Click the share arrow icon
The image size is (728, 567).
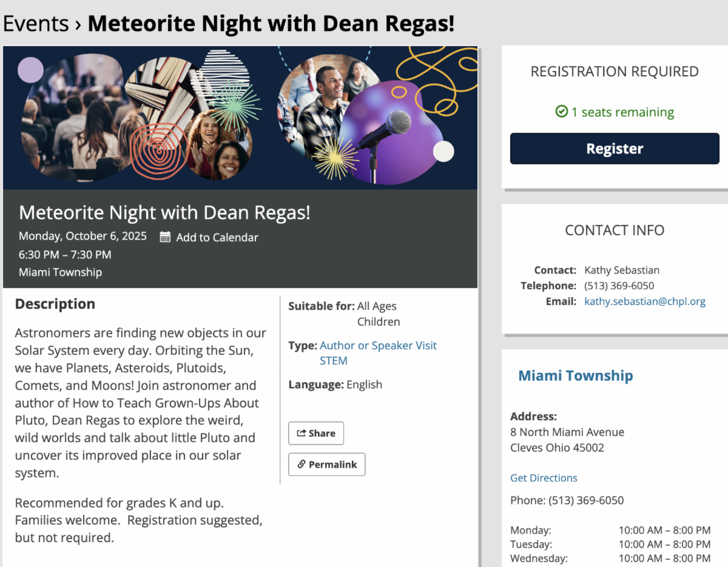[301, 433]
